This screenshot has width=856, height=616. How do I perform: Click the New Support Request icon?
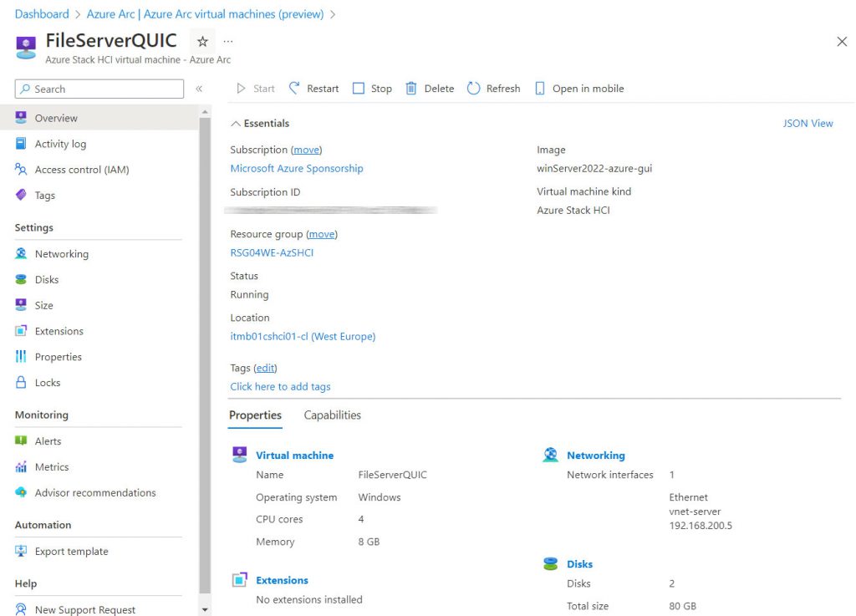(x=21, y=609)
